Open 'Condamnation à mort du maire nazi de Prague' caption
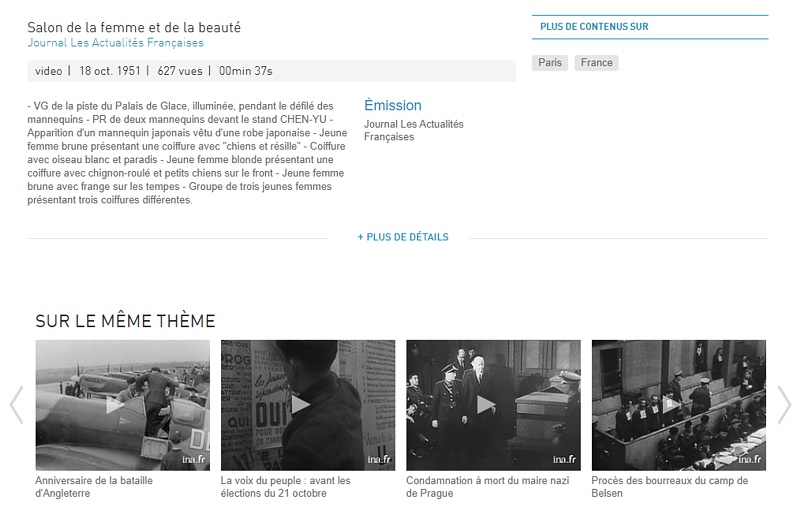Screen dimensions: 800x515 488,486
